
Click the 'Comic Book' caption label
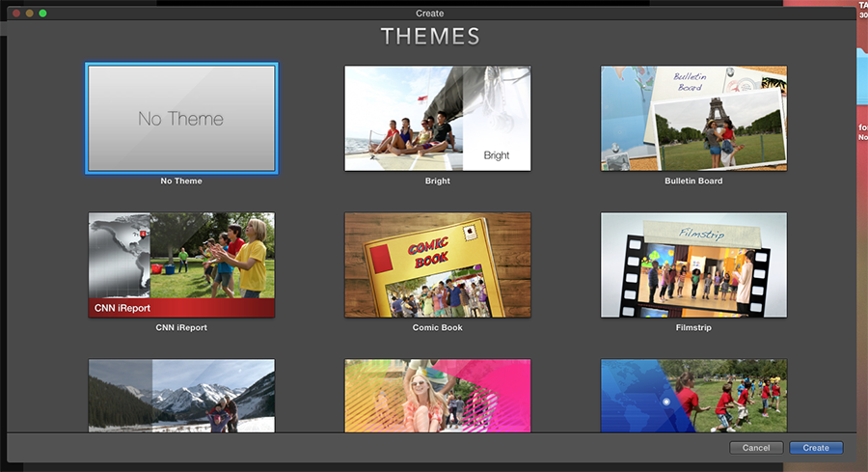[437, 327]
